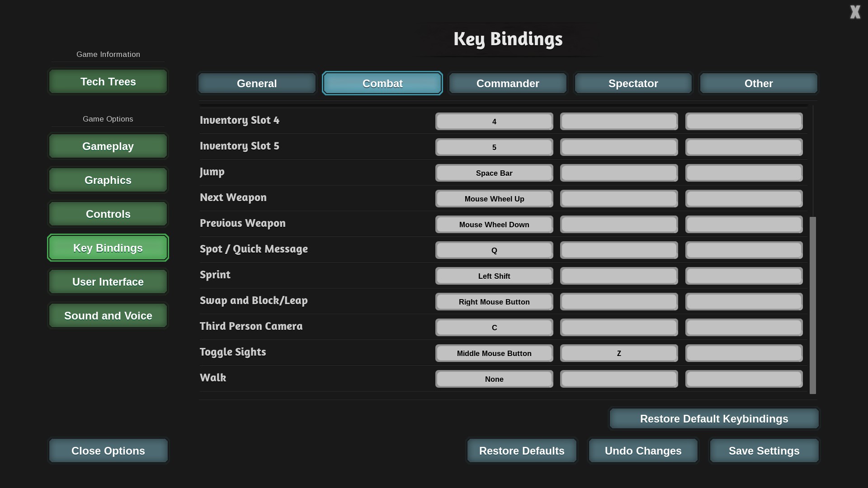The height and width of the screenshot is (488, 868).
Task: Open the Other bindings tab
Action: click(x=759, y=84)
